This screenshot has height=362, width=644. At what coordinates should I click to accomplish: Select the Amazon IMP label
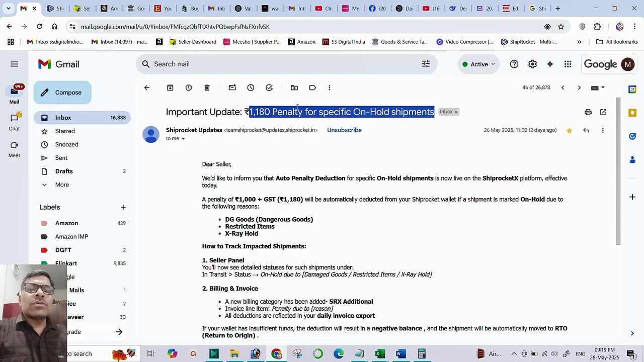click(x=83, y=237)
